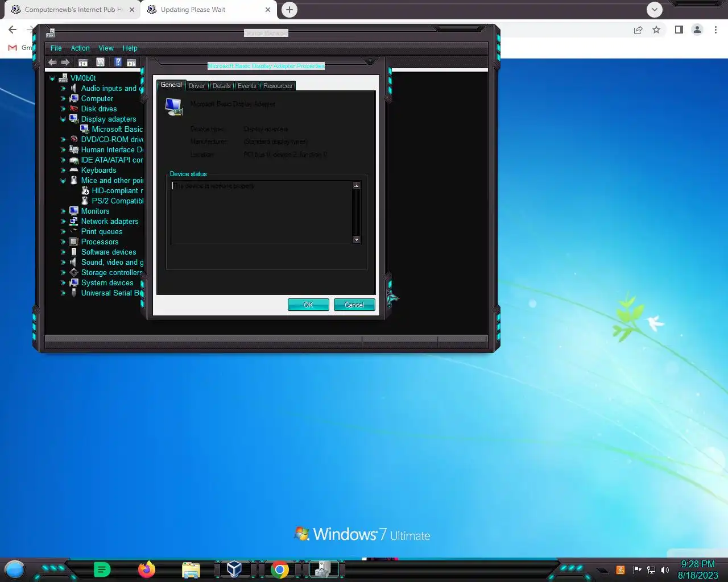Open the File menu
Screen dimensions: 728x582
coord(56,48)
